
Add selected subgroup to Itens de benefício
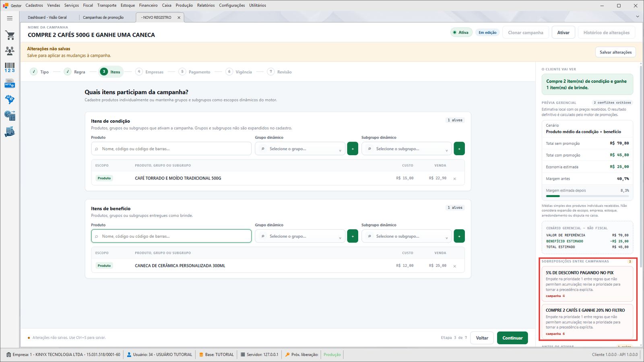coord(459,236)
